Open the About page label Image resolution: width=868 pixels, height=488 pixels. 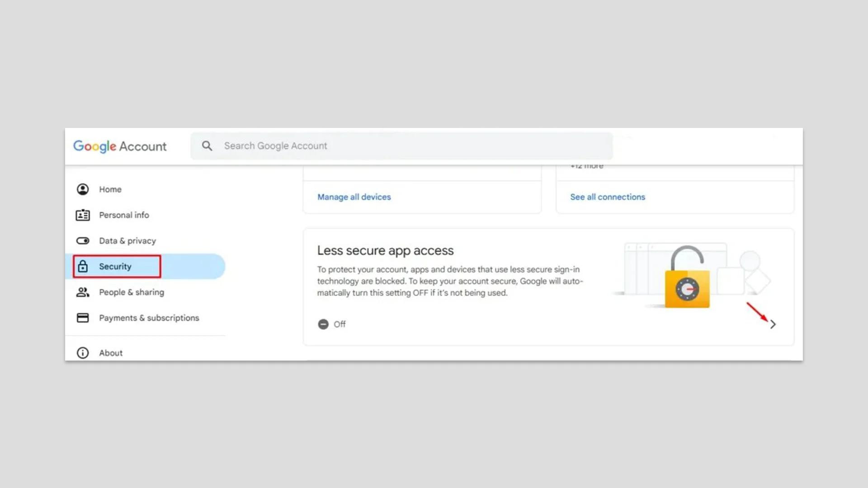coord(111,353)
